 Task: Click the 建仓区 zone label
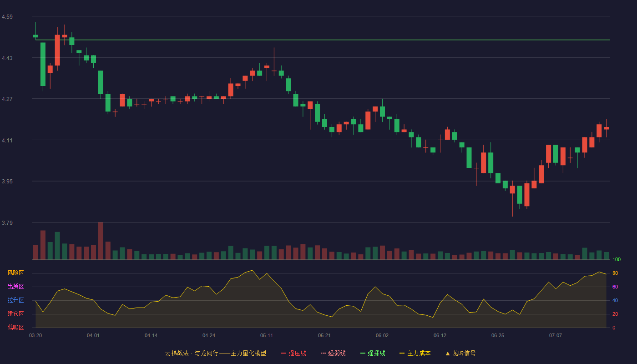coord(16,314)
